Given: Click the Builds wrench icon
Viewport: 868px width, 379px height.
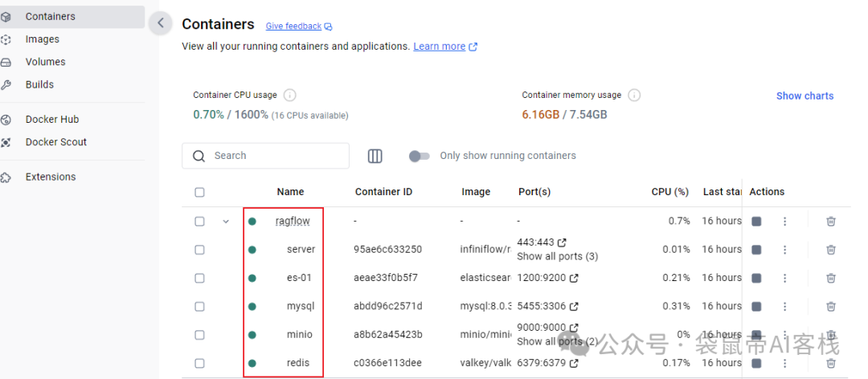Looking at the screenshot, I should point(6,84).
